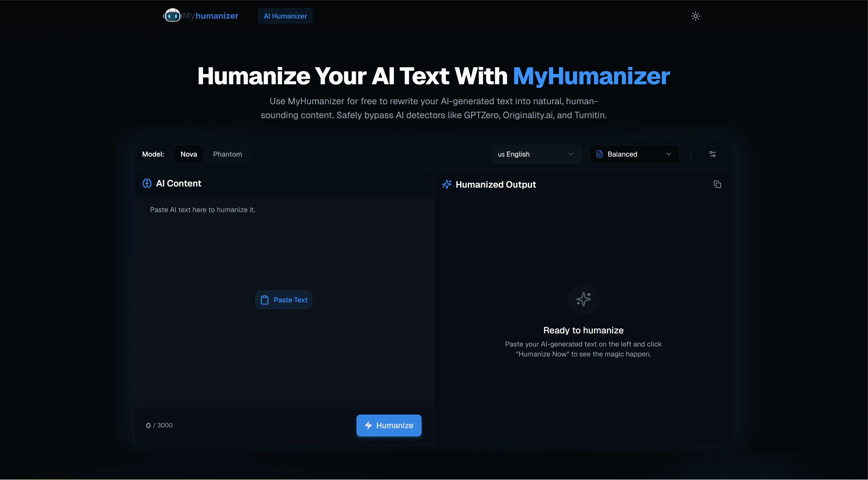Copy humanized output with the copy icon

[717, 184]
